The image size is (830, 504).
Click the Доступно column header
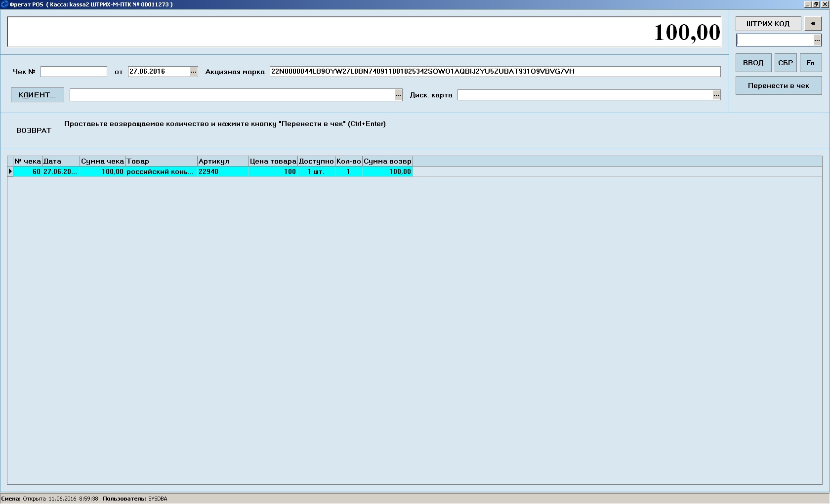point(316,161)
